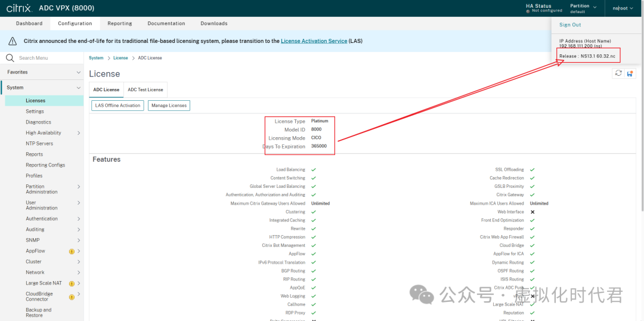Expand Auditing submenu arrow
Image resolution: width=644 pixels, height=321 pixels.
click(79, 229)
